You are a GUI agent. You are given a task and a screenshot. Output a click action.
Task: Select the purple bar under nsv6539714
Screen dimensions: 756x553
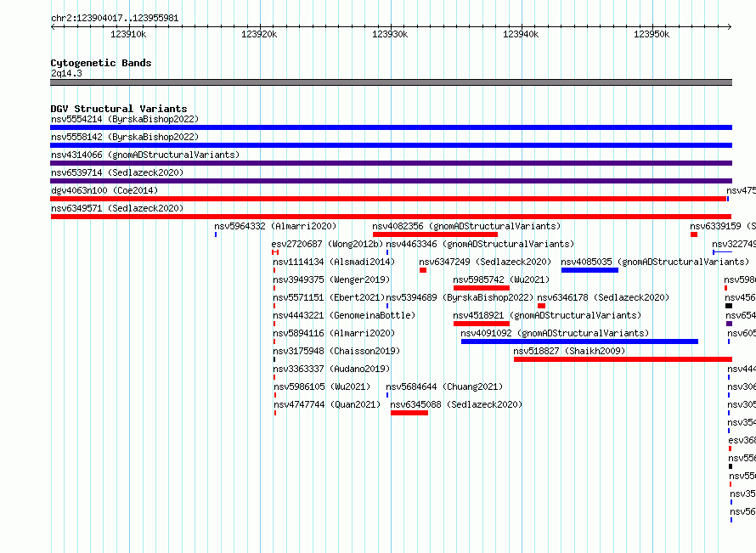[391, 181]
